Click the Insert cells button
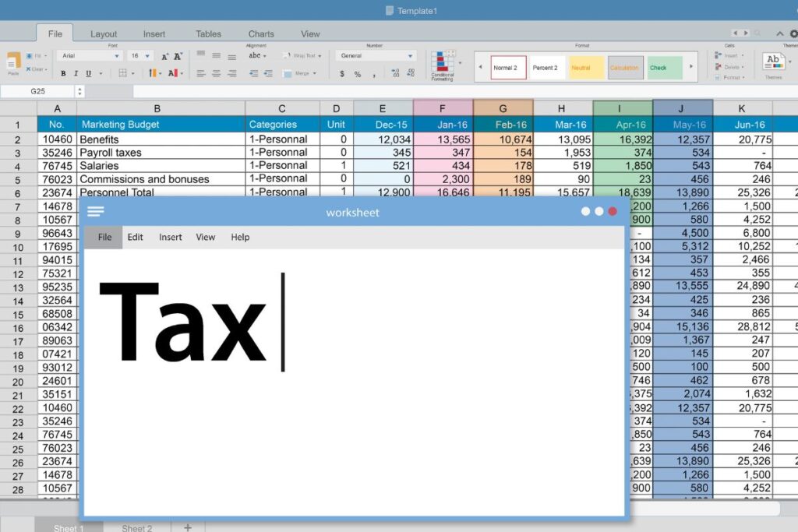 tap(729, 55)
